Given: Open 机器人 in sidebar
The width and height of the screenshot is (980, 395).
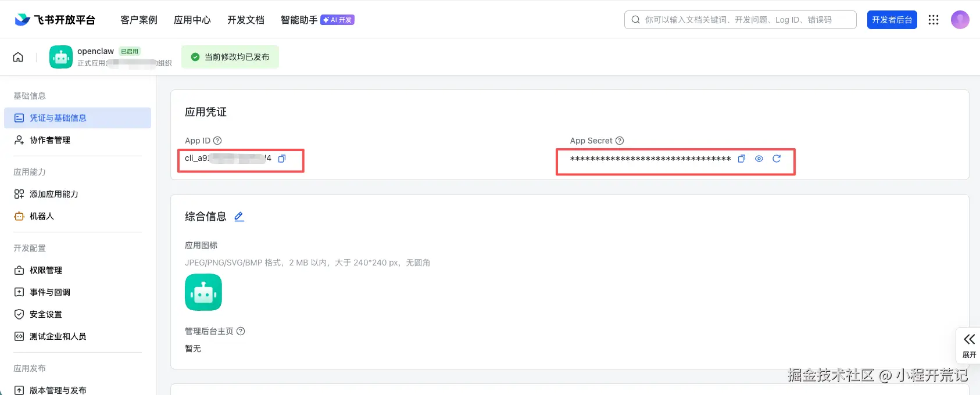Looking at the screenshot, I should pos(77,216).
